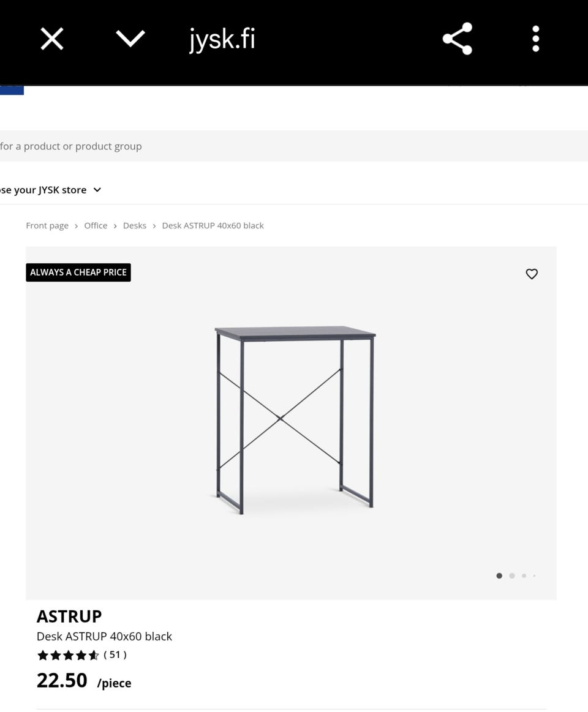Open the black desk product image

[295, 419]
